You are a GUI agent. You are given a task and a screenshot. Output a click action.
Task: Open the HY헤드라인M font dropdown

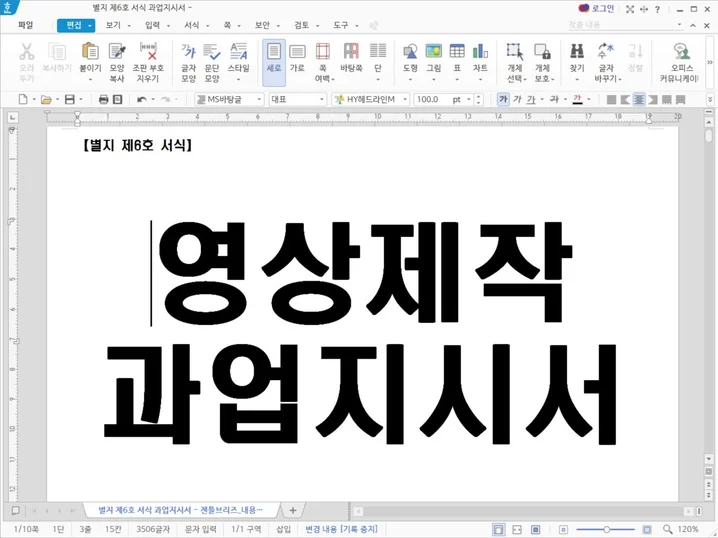pyautogui.click(x=405, y=100)
